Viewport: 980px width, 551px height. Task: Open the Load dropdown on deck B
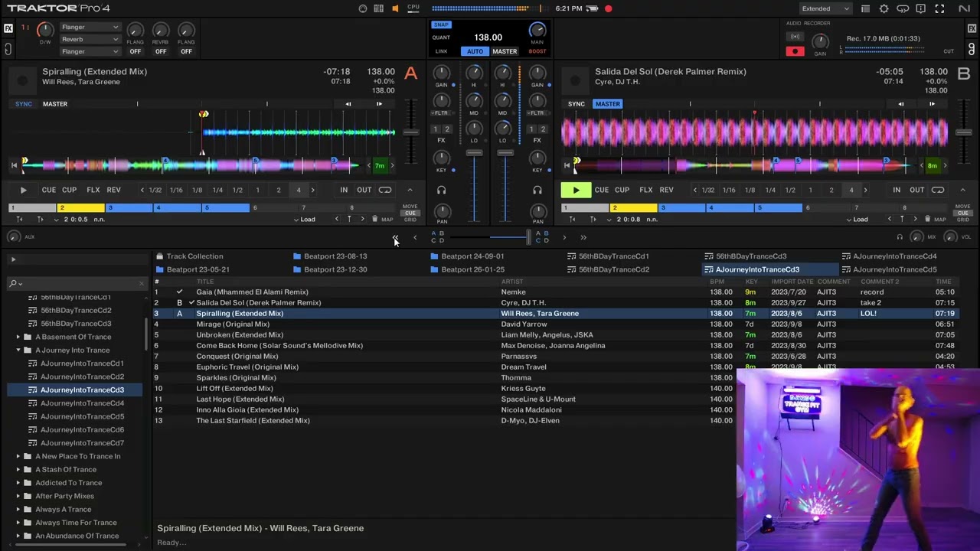(857, 220)
